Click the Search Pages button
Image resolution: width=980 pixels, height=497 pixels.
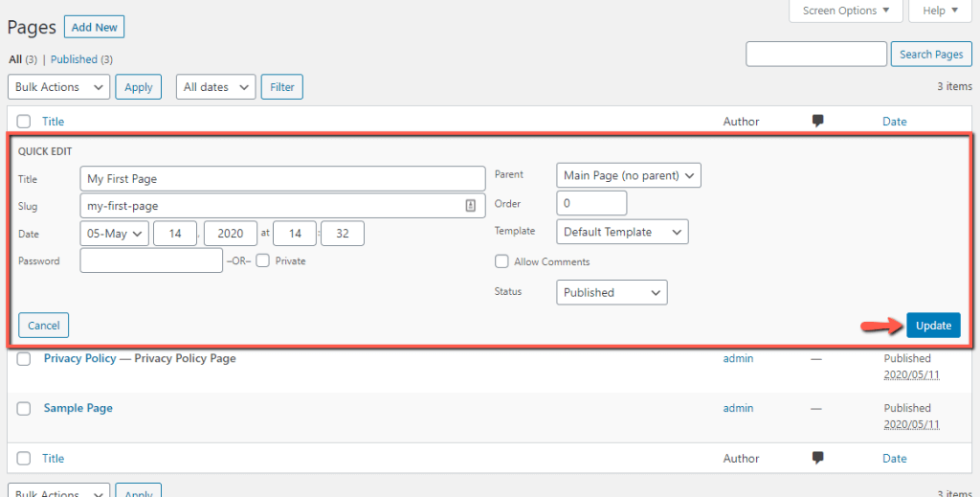[x=931, y=55]
